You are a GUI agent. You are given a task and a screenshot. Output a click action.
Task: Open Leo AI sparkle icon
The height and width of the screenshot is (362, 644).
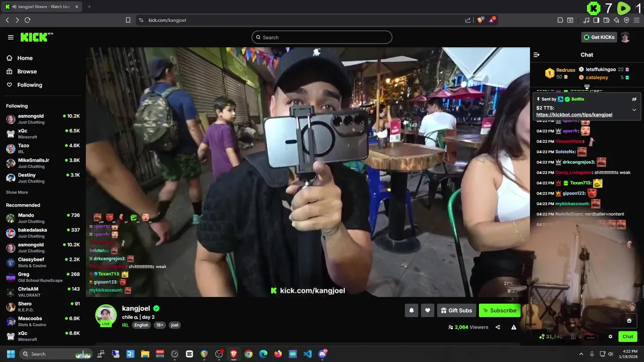[x=616, y=20]
